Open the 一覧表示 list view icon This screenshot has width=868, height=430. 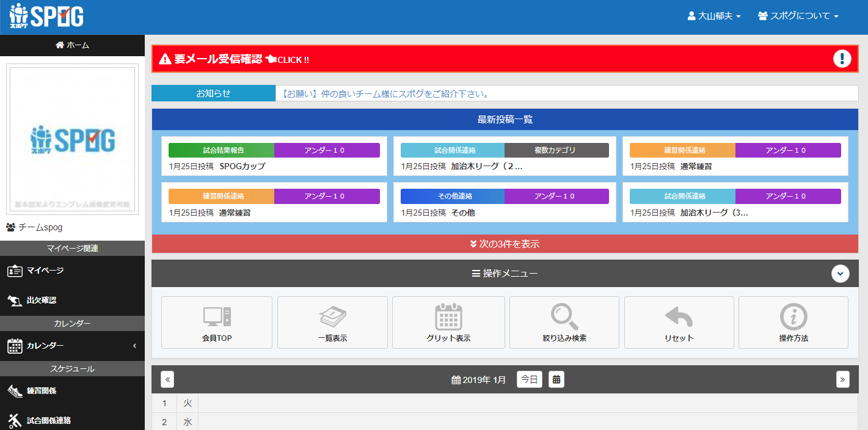pos(332,316)
